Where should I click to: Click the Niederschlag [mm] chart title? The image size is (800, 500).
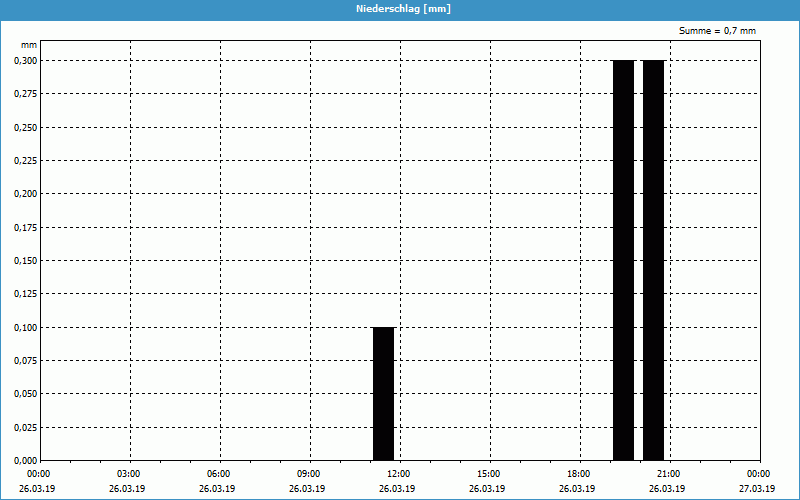tap(399, 9)
